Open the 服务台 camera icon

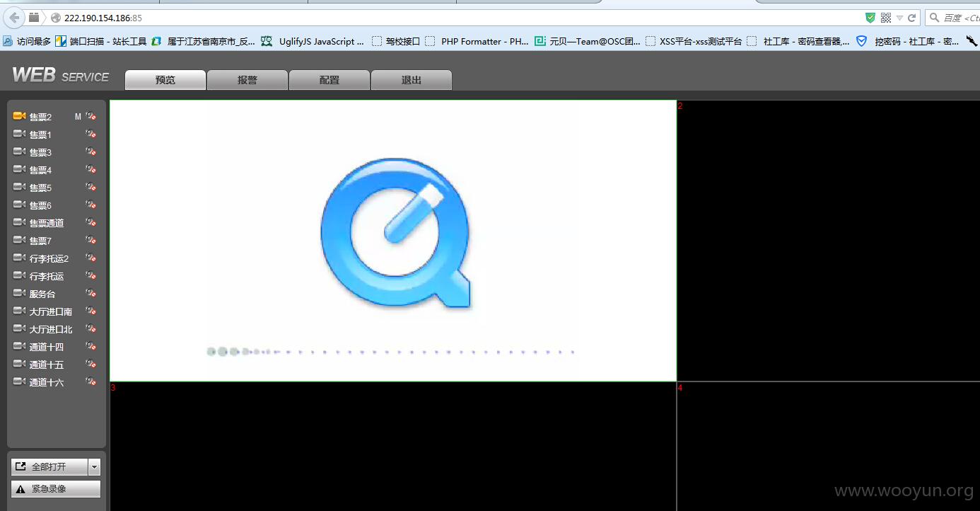[19, 293]
